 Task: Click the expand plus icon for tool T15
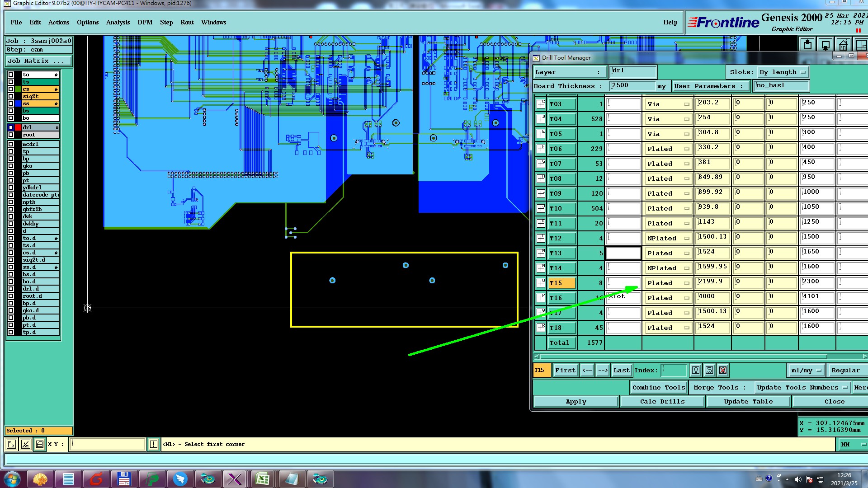541,283
